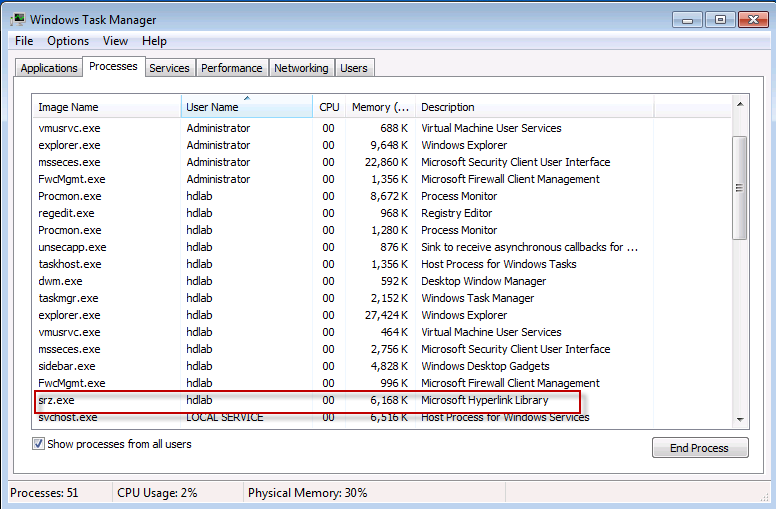Switch to the Performance tab
776x509 pixels.
(231, 68)
